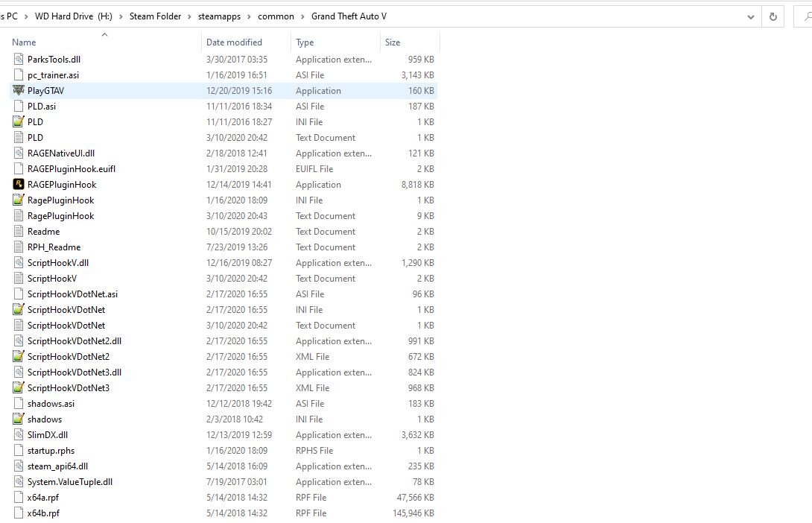The height and width of the screenshot is (523, 812).
Task: Select the startup.rphs file
Action: [51, 451]
